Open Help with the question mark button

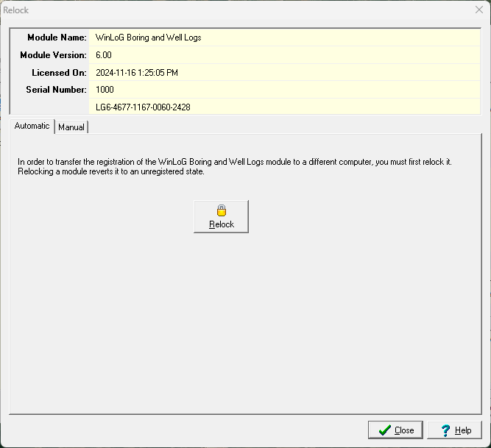(454, 430)
